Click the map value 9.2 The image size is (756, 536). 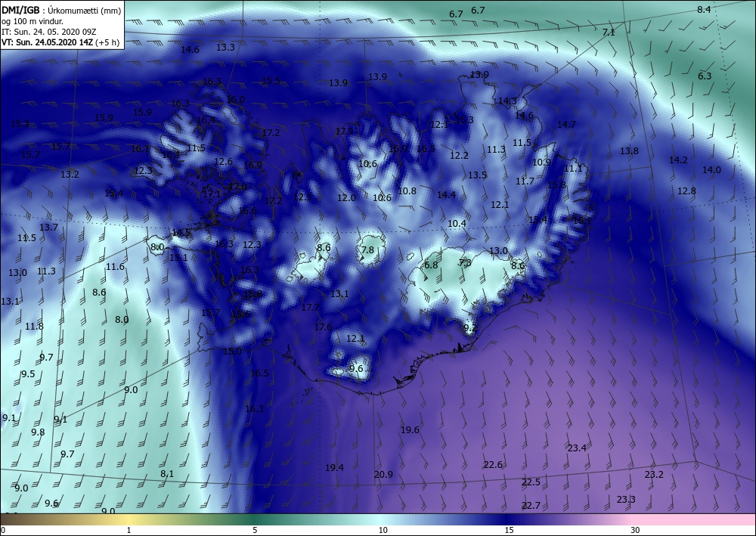[x=470, y=328]
